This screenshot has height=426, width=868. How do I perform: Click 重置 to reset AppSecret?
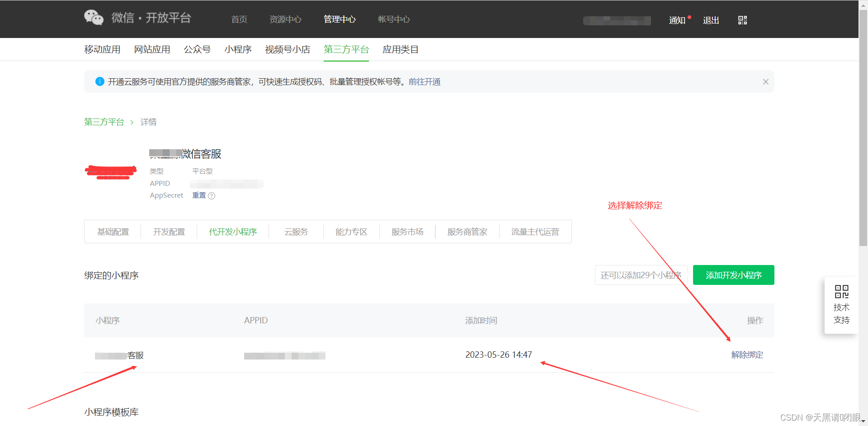click(199, 195)
